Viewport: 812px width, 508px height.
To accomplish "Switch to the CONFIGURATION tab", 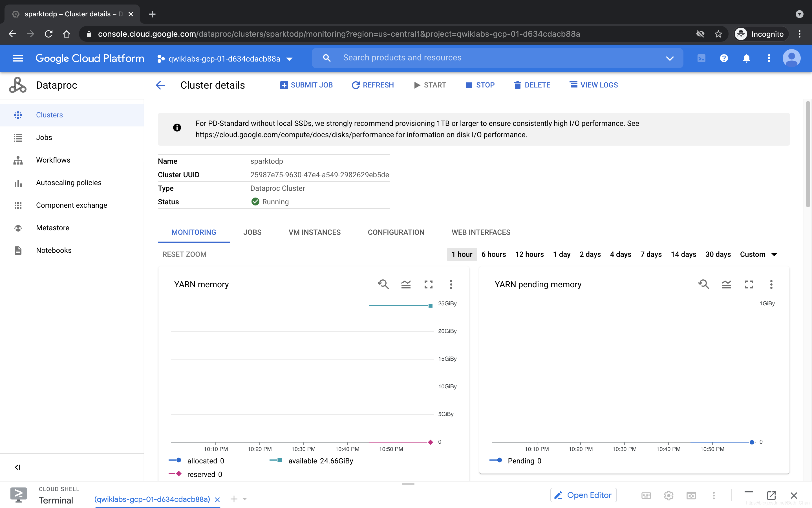I will click(396, 232).
